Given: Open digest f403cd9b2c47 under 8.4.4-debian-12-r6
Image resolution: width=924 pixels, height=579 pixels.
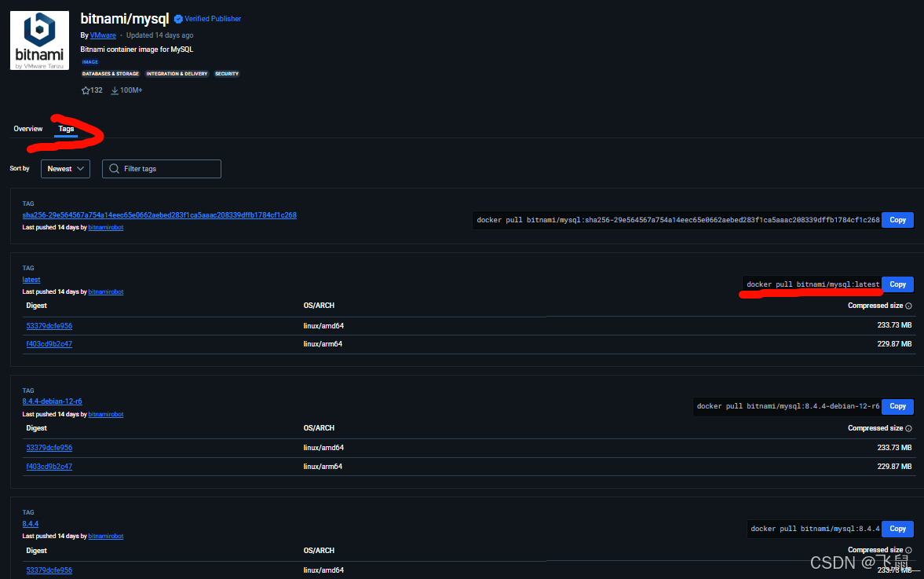Looking at the screenshot, I should click(49, 467).
